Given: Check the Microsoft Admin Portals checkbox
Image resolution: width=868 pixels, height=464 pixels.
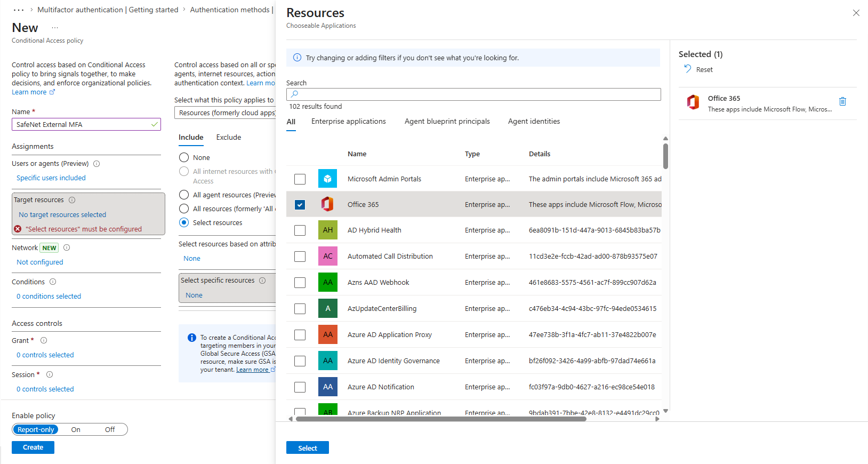Looking at the screenshot, I should [300, 179].
